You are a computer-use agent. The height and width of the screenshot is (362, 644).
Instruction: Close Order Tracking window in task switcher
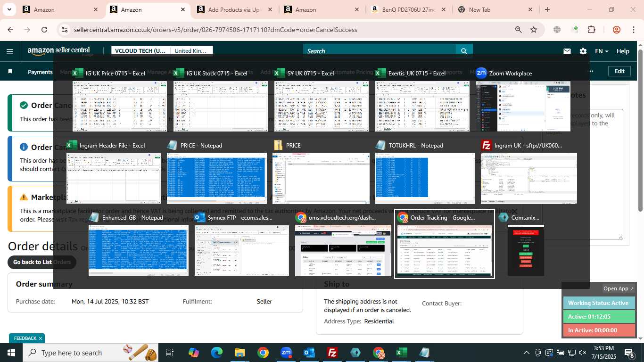[x=514, y=212]
